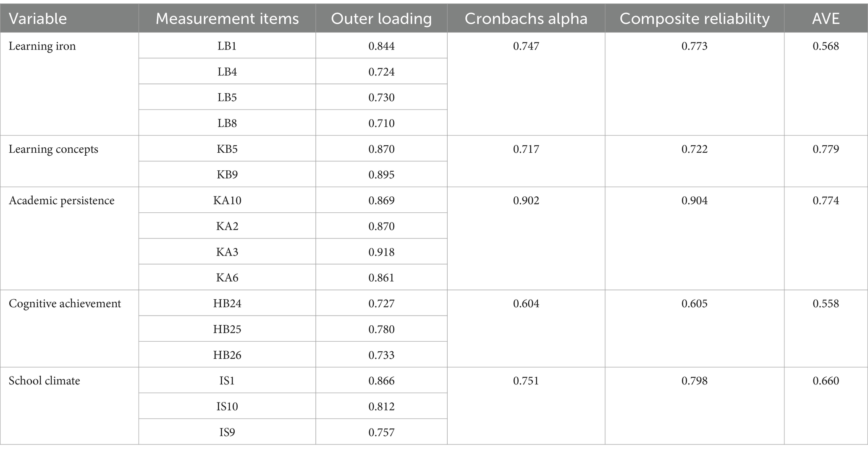
Task: Click the HB25 measurement item
Action: pyautogui.click(x=227, y=329)
